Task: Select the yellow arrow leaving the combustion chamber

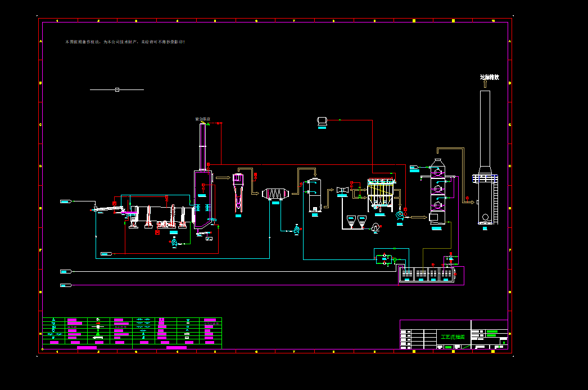Action: [x=223, y=178]
